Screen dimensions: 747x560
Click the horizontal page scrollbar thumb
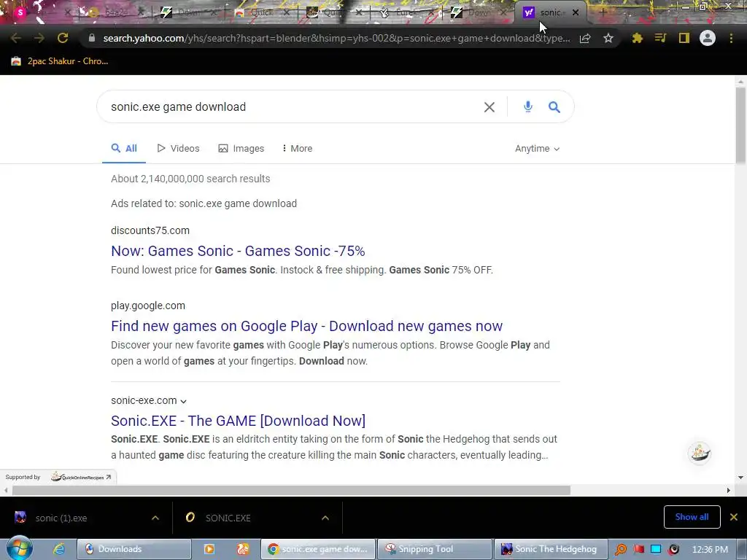coord(291,490)
